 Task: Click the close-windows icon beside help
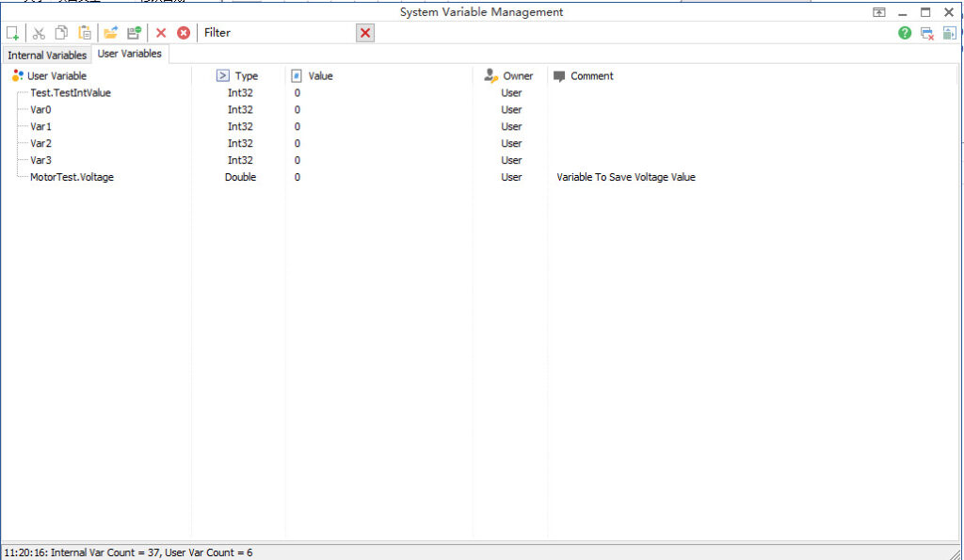925,32
